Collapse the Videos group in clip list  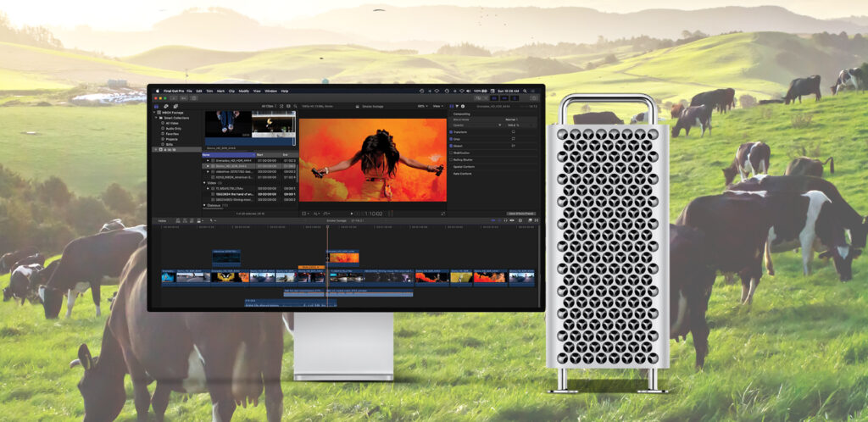(204, 182)
